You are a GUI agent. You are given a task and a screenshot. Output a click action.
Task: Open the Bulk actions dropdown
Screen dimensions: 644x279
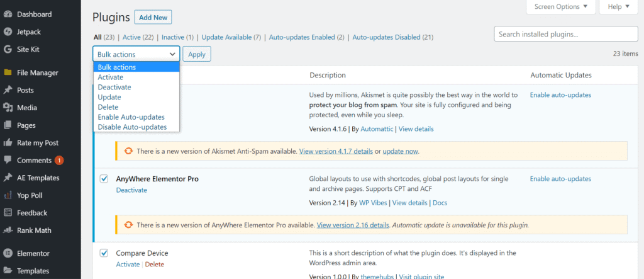136,54
